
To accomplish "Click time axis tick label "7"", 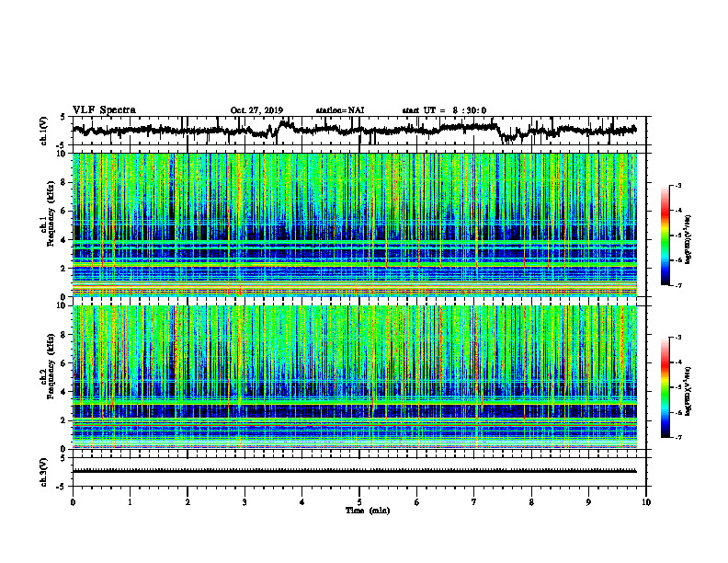I will point(474,502).
